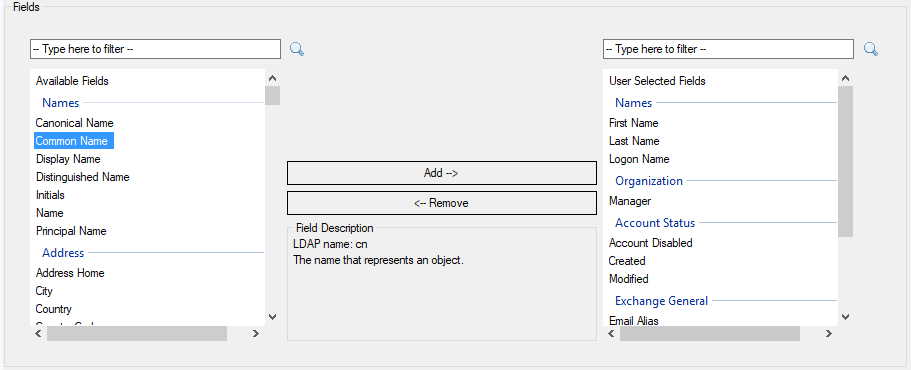Click the Selected Fields horizontal scroll left arrow

(611, 333)
